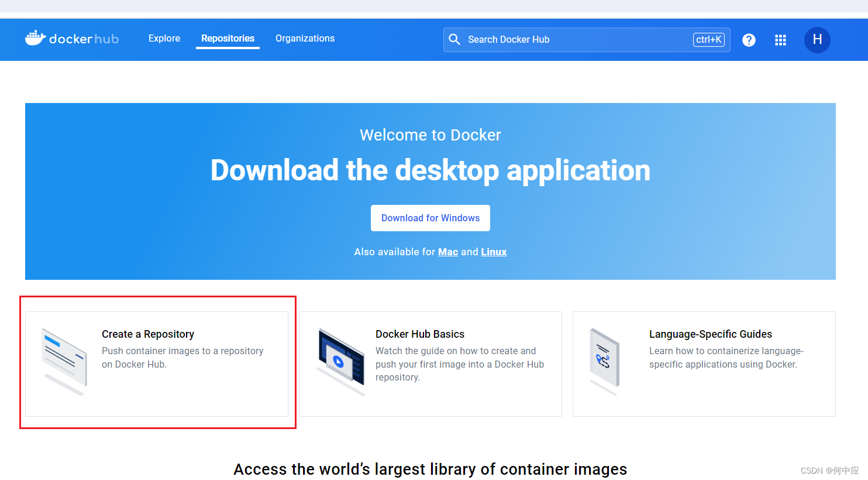Click 'Access the world's largest library' heading

430,469
